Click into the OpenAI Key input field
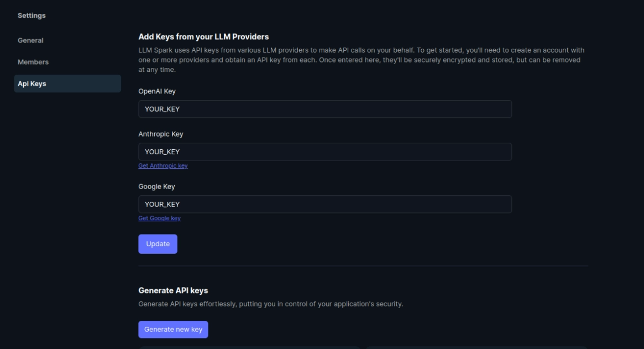Image resolution: width=644 pixels, height=349 pixels. pyautogui.click(x=324, y=109)
